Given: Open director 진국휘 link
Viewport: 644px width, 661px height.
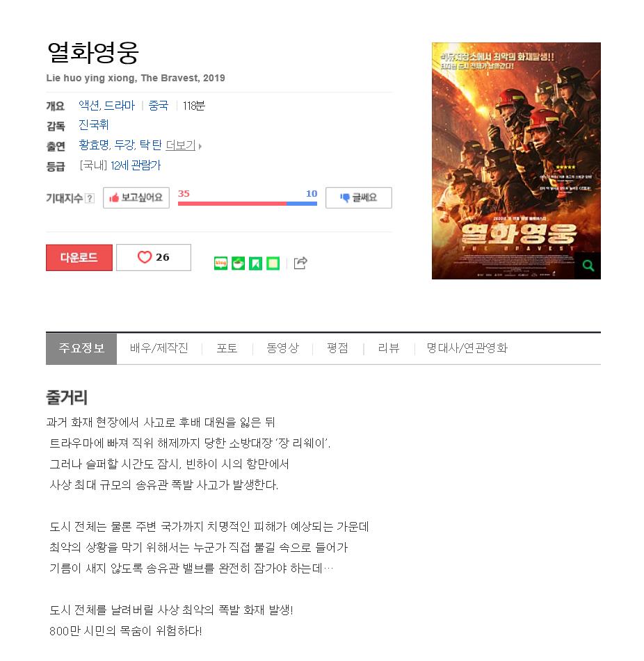Looking at the screenshot, I should tap(94, 125).
